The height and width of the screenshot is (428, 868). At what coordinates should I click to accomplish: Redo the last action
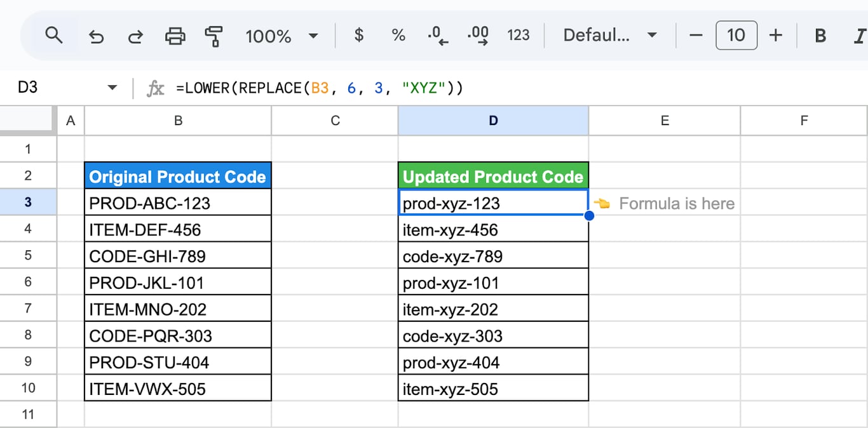[135, 36]
